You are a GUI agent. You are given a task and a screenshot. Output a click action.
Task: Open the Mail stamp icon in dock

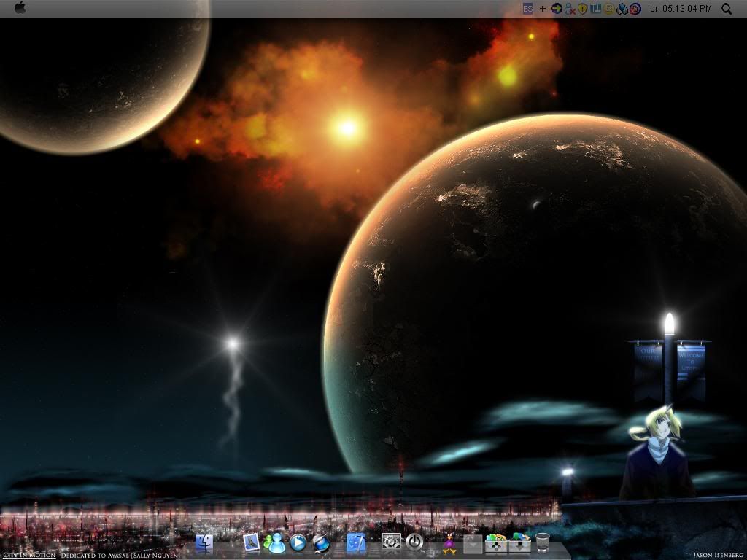click(x=251, y=542)
